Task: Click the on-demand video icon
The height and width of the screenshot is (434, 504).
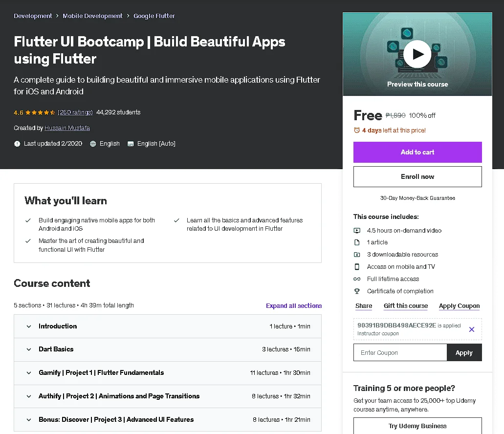Action: point(357,230)
